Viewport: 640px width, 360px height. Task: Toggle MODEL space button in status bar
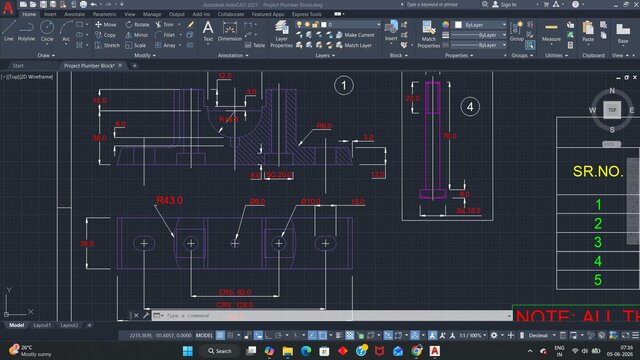(204, 336)
